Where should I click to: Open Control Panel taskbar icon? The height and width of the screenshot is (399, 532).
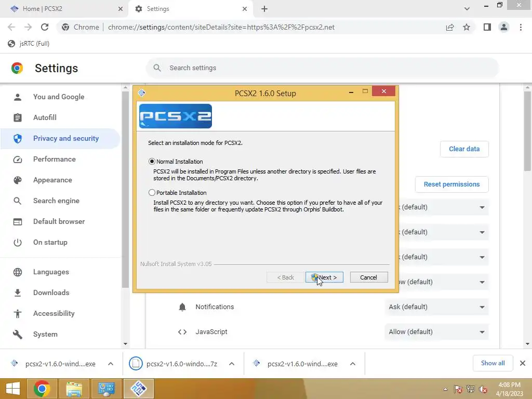coord(106,389)
